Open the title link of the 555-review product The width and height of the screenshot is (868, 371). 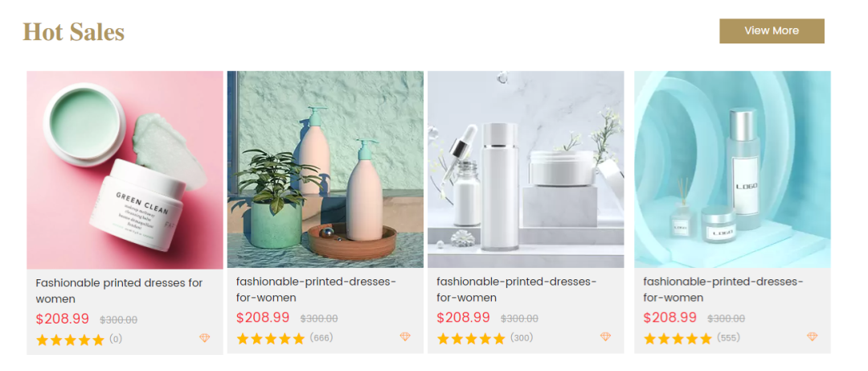click(723, 290)
